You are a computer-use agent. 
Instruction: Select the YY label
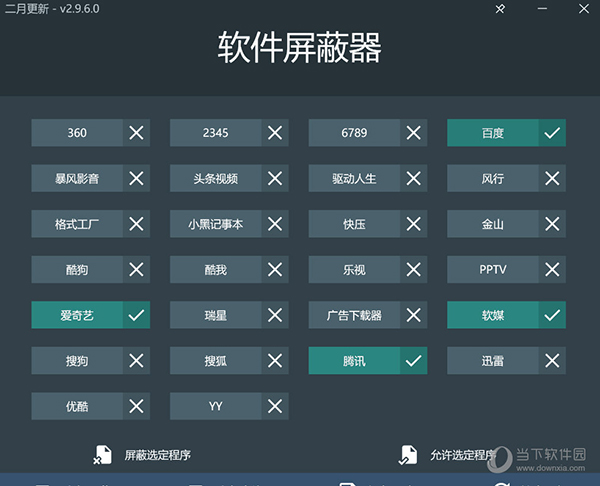click(x=215, y=406)
